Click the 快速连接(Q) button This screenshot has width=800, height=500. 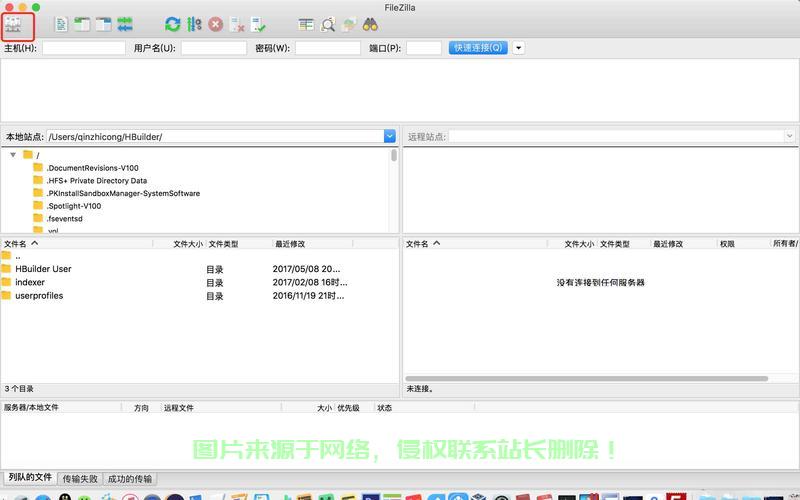coord(478,47)
